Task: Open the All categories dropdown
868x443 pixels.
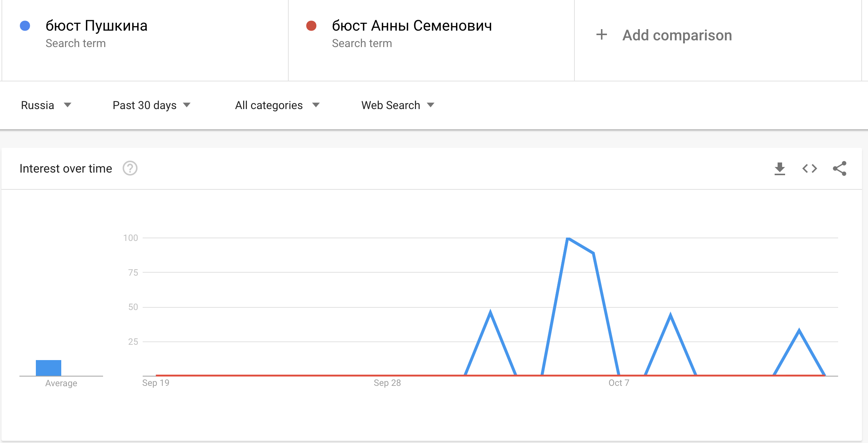Action: pos(277,105)
